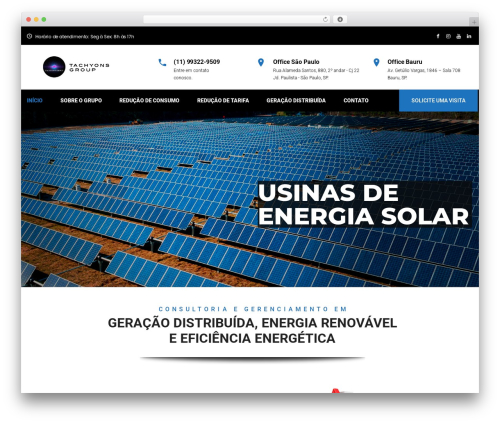Click the 'Entre em contato' text
This screenshot has height=423, width=500.
[191, 70]
